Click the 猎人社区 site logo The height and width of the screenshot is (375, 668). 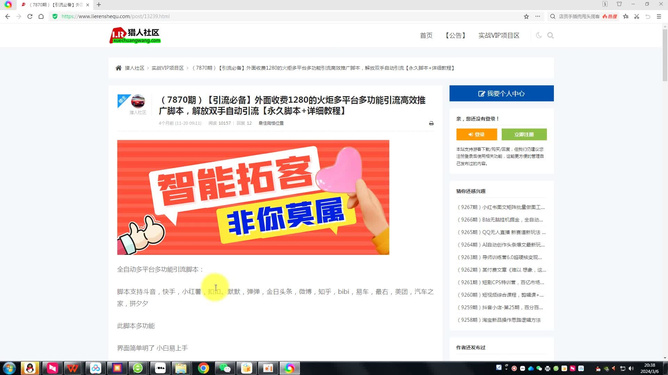(135, 35)
